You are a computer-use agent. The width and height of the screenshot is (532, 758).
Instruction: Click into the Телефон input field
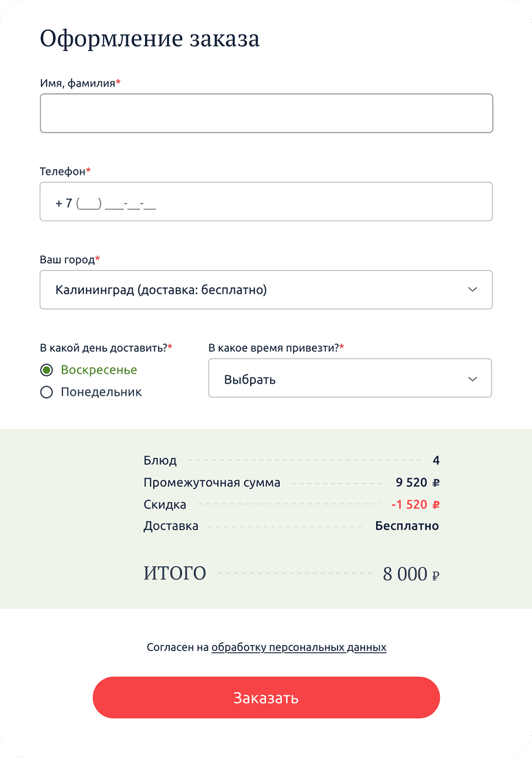click(x=266, y=202)
